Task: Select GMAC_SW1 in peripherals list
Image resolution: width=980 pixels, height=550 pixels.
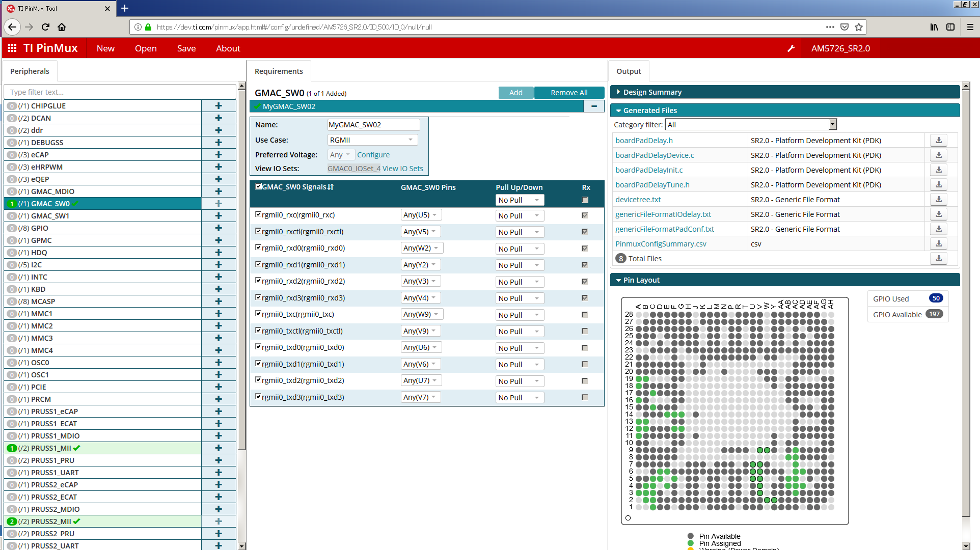Action: [x=103, y=216]
